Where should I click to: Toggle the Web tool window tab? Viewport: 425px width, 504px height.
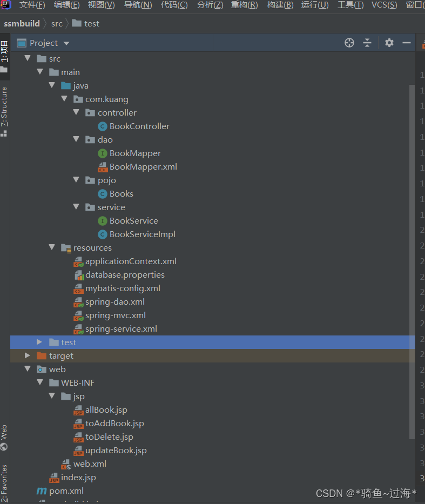pos(4,438)
